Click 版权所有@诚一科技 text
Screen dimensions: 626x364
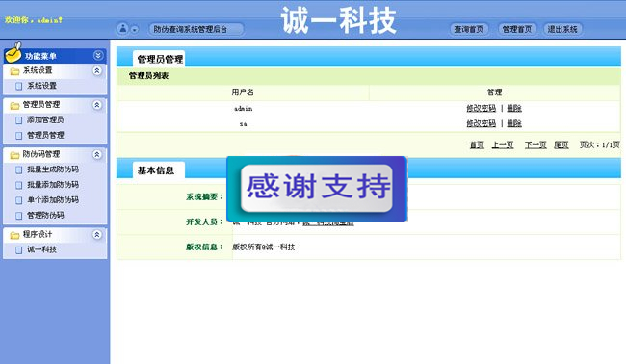point(264,247)
